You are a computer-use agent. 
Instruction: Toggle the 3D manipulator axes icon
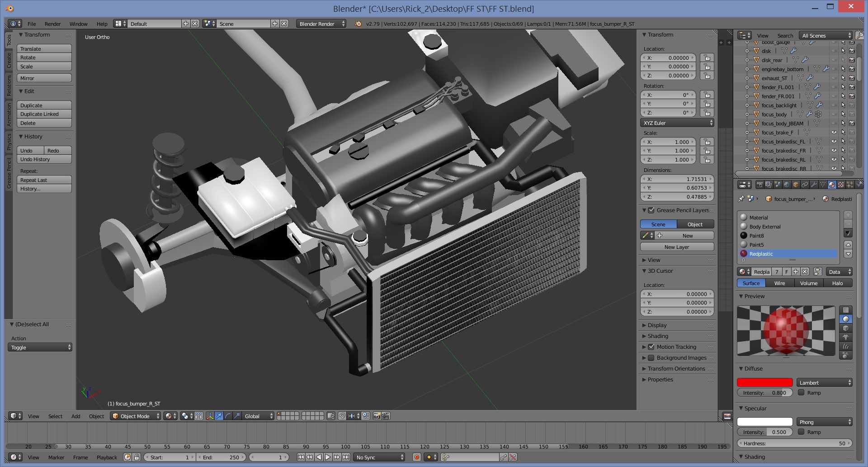click(x=210, y=416)
